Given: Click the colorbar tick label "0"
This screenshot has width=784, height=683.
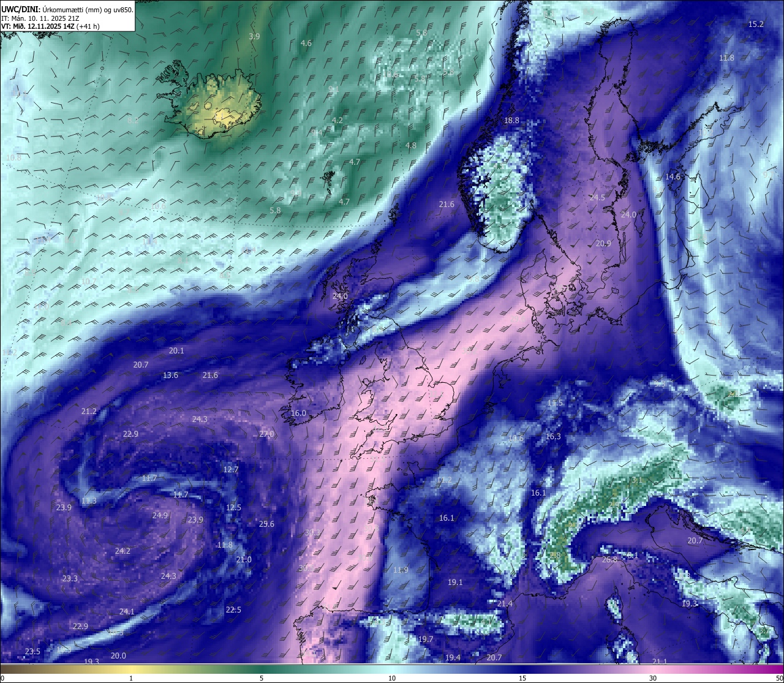Looking at the screenshot, I should coord(2,677).
